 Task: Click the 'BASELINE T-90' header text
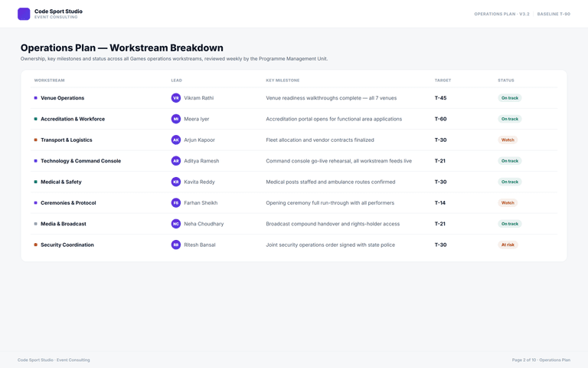(554, 14)
